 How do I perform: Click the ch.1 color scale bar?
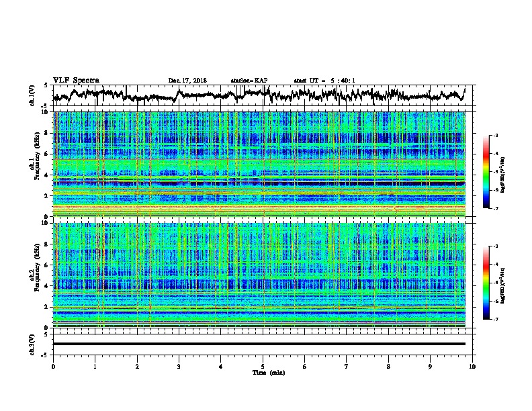(x=486, y=172)
